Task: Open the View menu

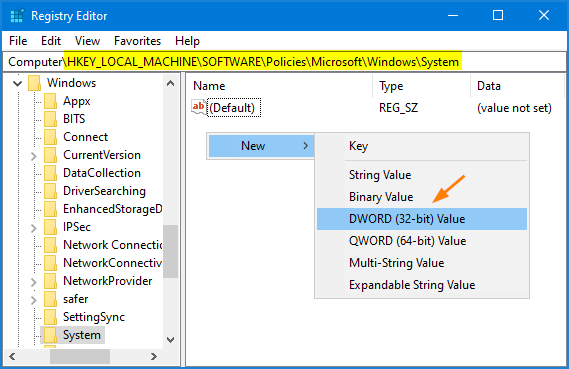Action: 87,41
